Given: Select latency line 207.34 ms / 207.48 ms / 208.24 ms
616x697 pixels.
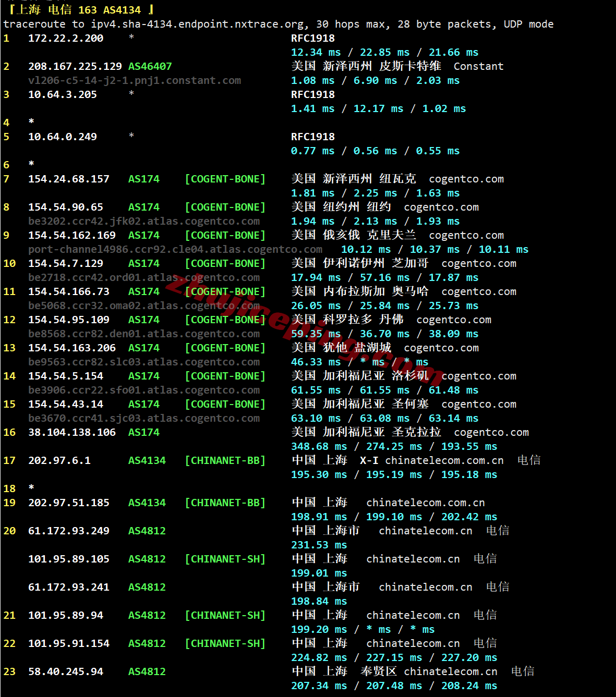Looking at the screenshot, I should click(394, 686).
